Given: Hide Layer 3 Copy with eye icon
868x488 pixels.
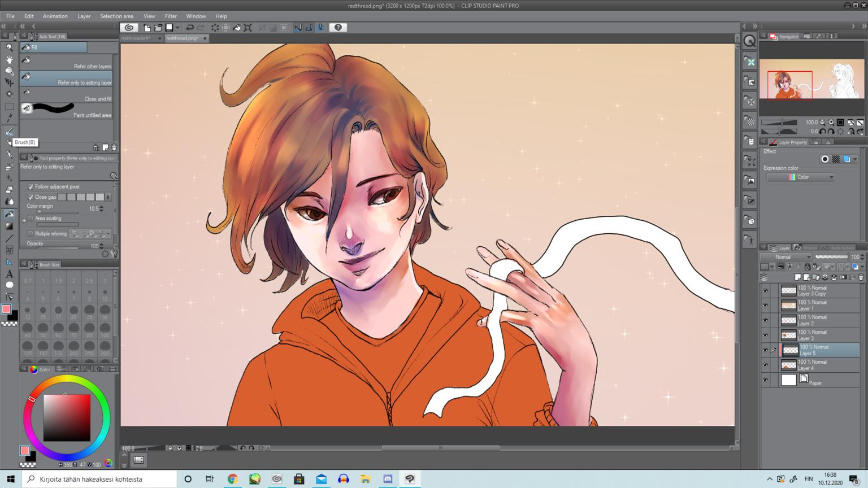Looking at the screenshot, I should (x=765, y=291).
